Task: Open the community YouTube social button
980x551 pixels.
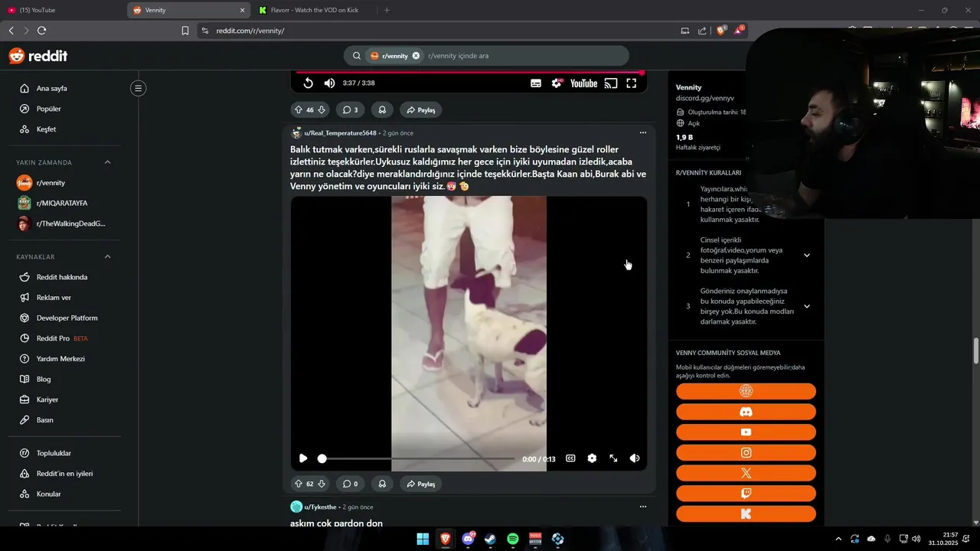Action: (746, 432)
